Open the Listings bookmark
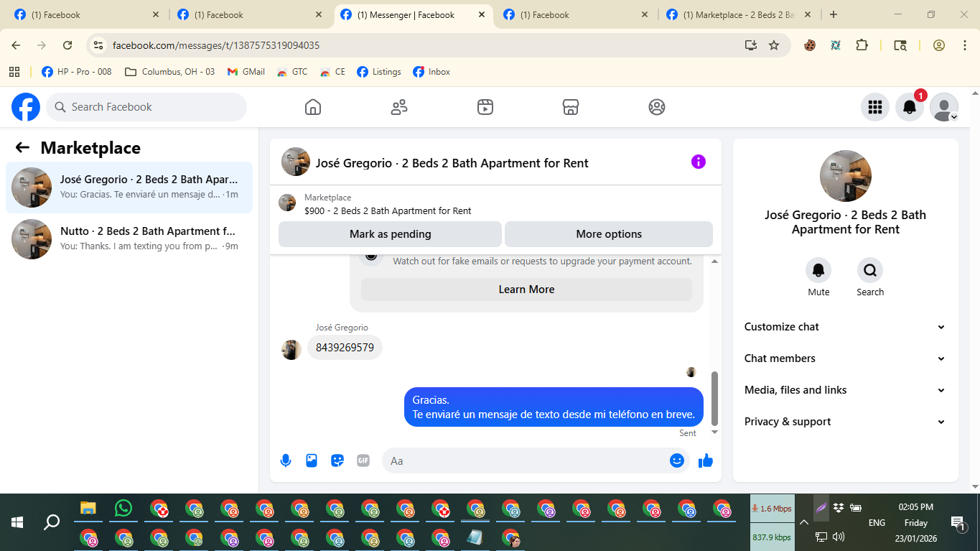Viewport: 980px width, 551px height. 379,72
